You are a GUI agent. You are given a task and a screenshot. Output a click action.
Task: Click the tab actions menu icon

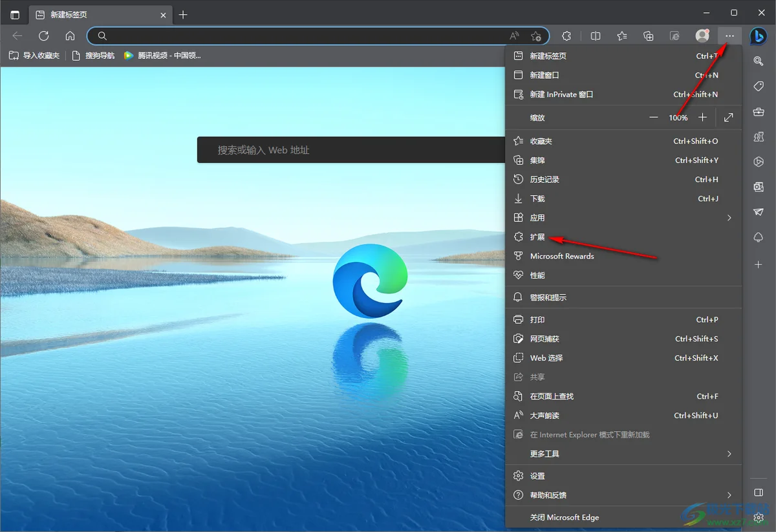[x=15, y=14]
